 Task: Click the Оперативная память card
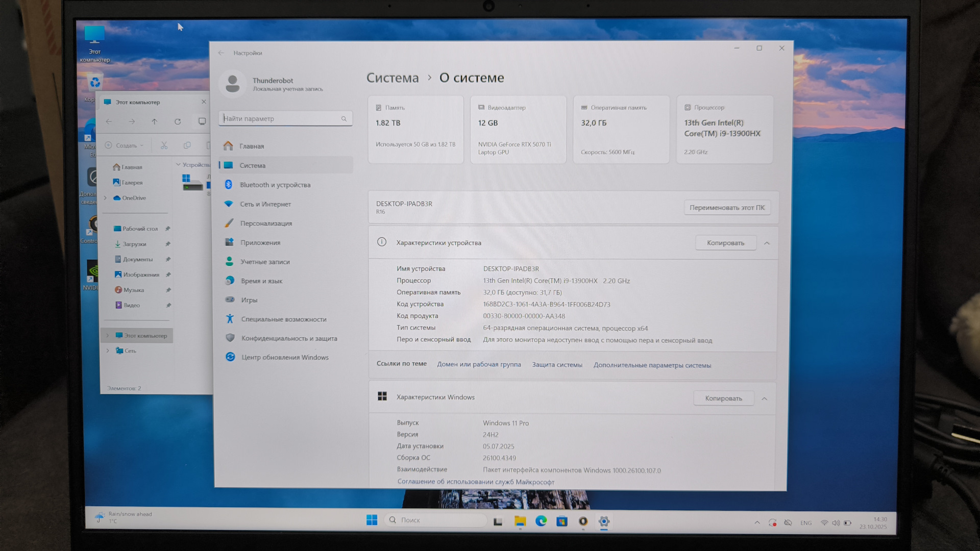(x=621, y=130)
